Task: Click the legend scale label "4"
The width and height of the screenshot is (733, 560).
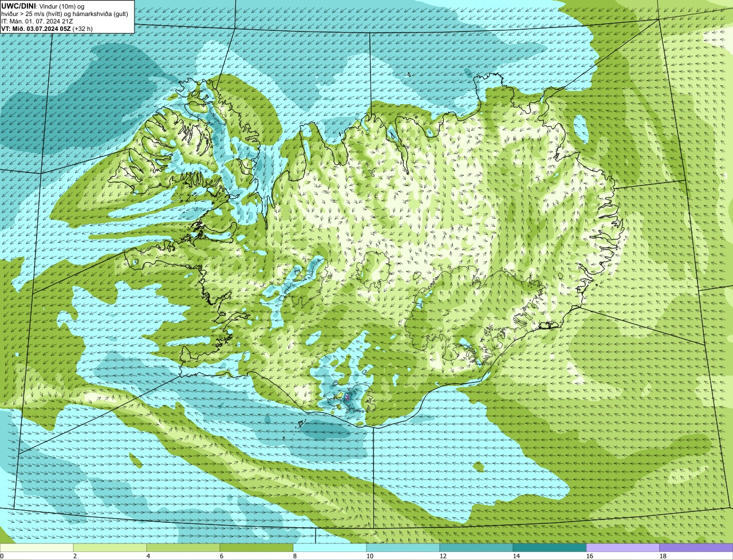Action: click(x=148, y=556)
